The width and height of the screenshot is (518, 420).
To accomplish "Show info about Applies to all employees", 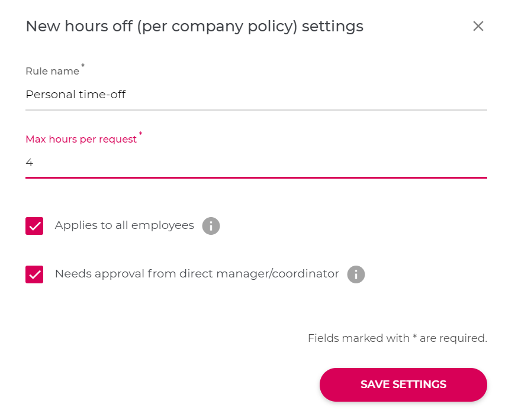I will [211, 226].
